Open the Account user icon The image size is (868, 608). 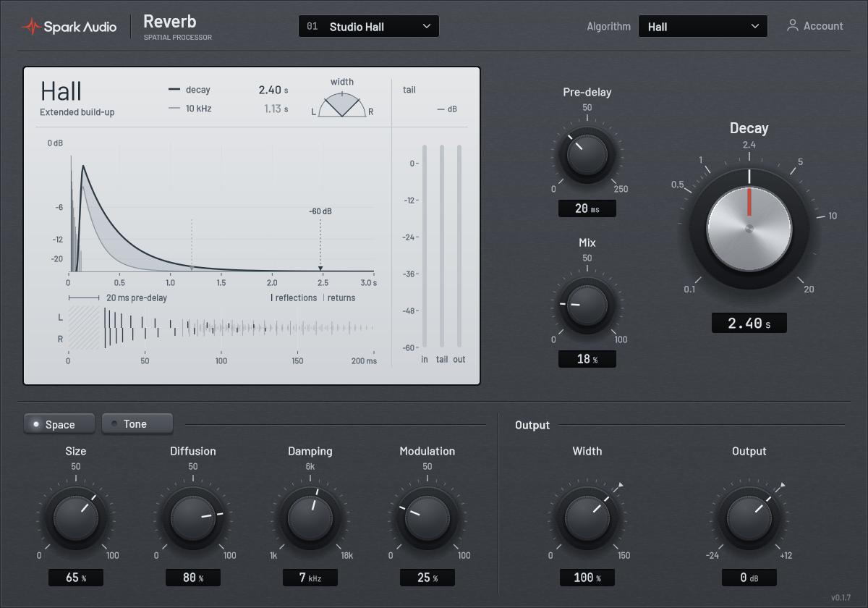click(x=793, y=26)
